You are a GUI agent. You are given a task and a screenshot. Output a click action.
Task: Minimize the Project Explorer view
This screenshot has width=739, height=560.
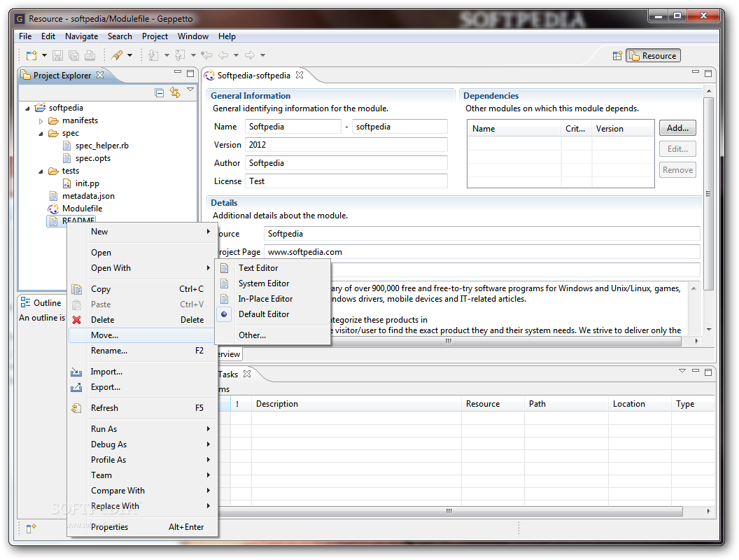pyautogui.click(x=178, y=72)
